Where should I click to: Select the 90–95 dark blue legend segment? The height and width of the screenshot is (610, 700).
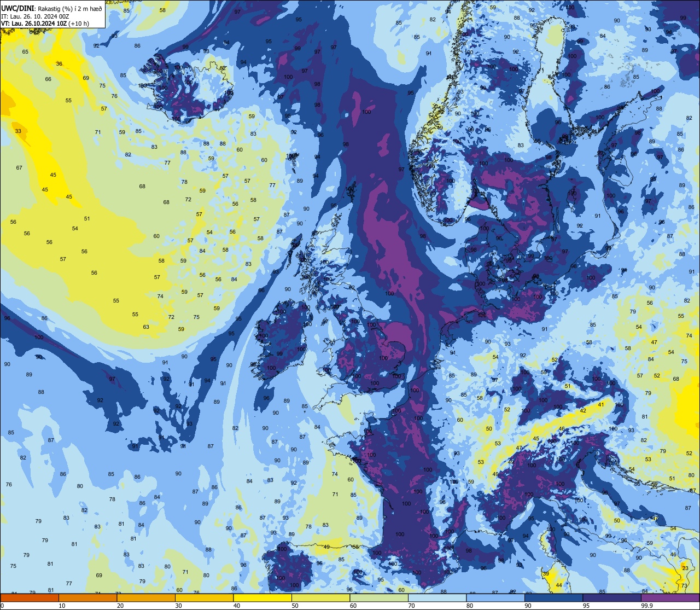(x=553, y=597)
